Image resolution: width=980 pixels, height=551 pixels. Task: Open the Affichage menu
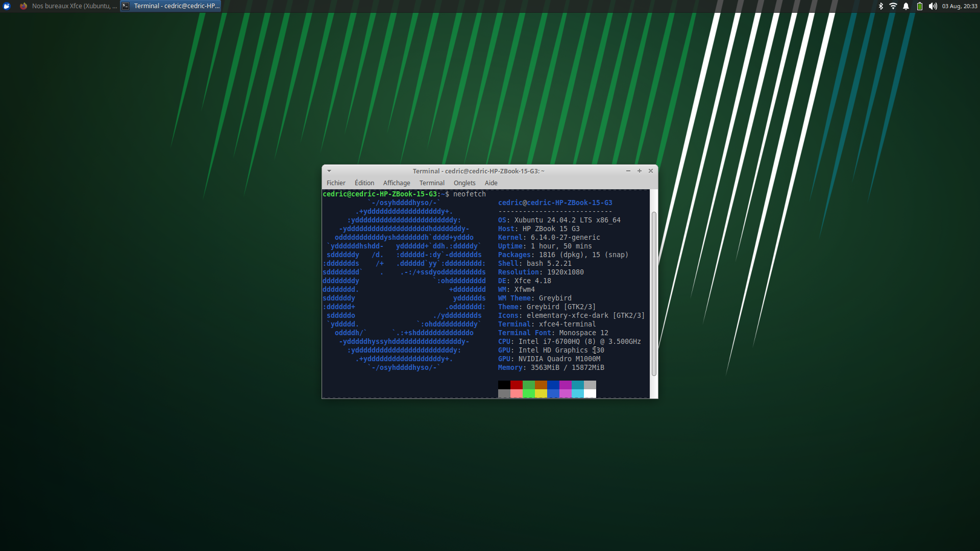point(397,183)
